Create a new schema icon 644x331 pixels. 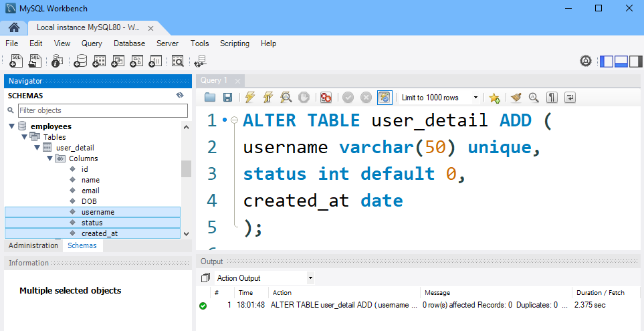click(80, 61)
